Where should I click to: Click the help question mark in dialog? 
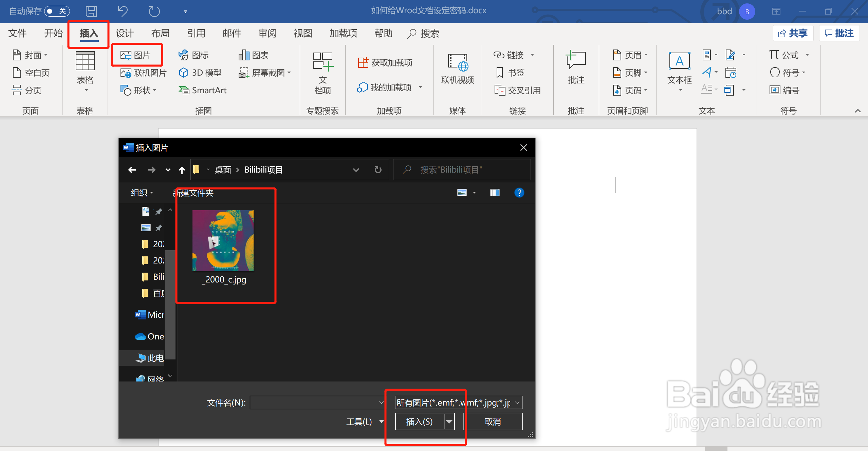click(519, 193)
